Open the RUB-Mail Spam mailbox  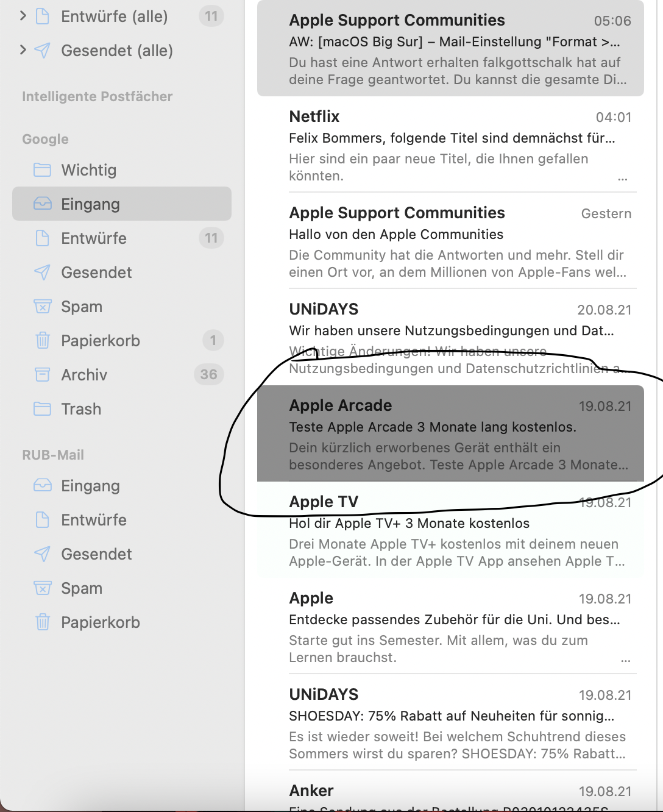(122, 588)
